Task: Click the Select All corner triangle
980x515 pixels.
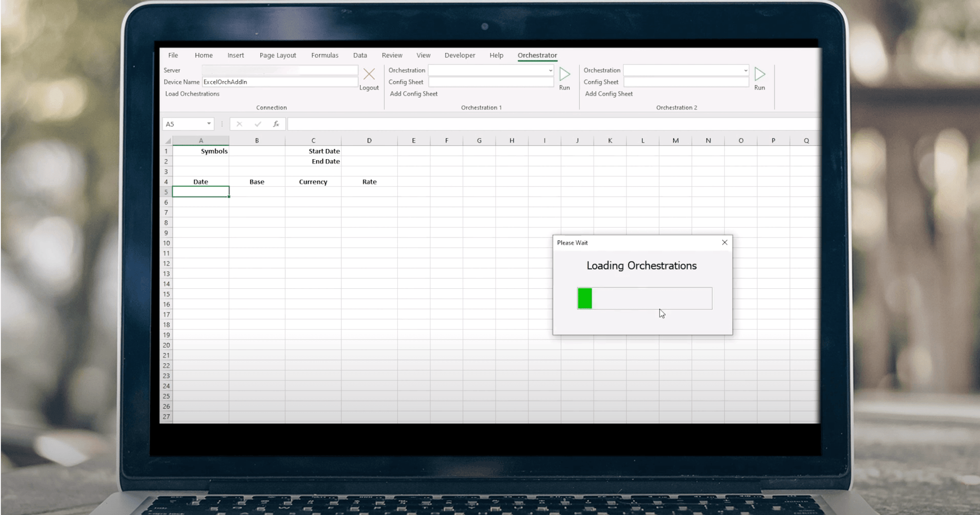Action: coord(167,140)
